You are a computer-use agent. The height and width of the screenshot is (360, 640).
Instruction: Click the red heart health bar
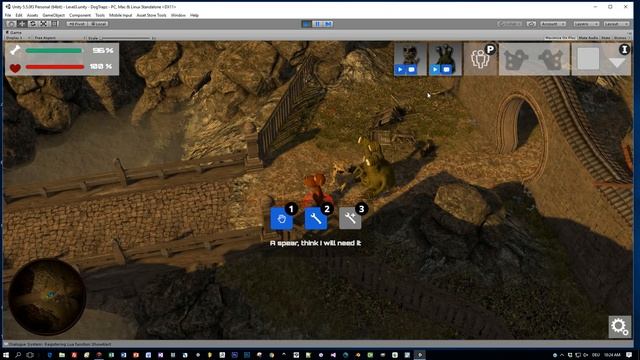[x=55, y=67]
